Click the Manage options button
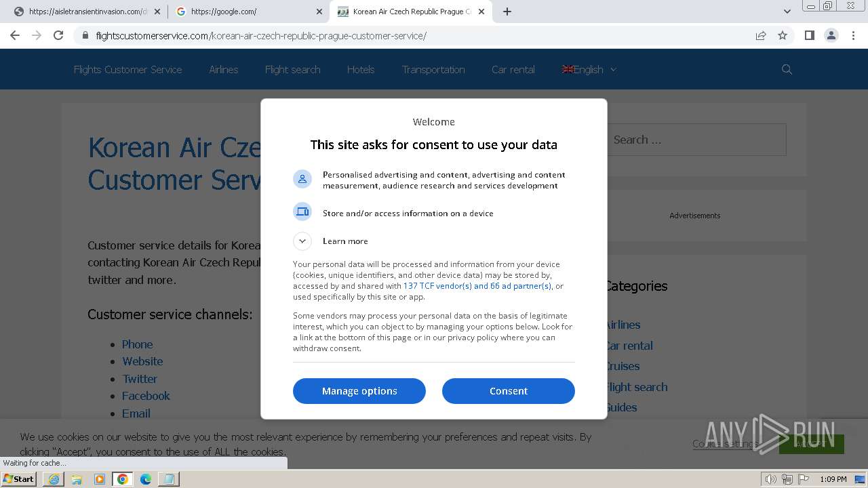 coord(359,391)
